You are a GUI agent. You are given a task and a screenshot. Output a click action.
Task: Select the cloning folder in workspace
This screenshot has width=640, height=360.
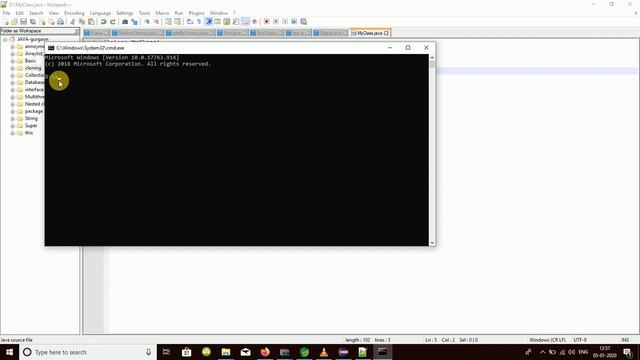[33, 68]
